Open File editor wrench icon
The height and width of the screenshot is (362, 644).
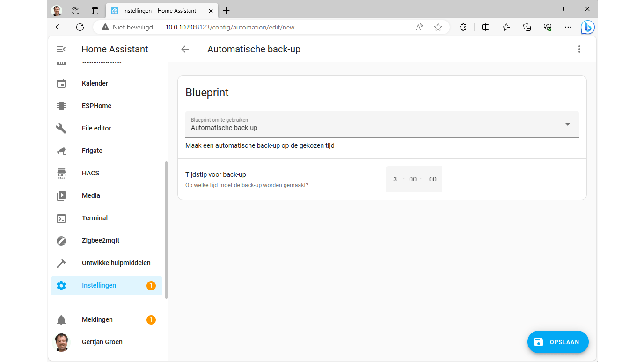61,128
